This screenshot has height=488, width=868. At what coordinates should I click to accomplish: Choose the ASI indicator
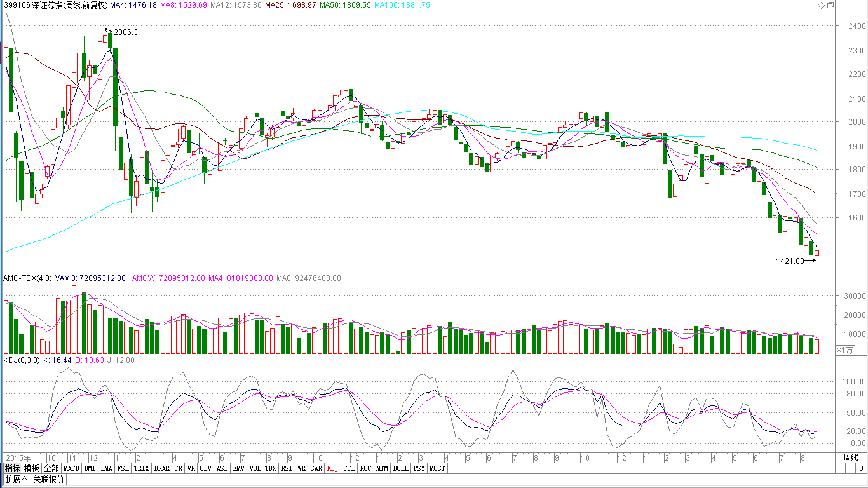(222, 468)
